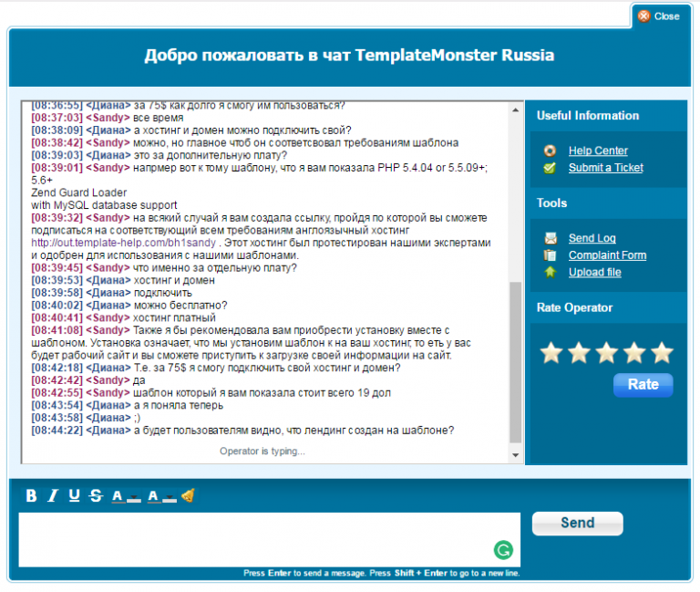This screenshot has width=700, height=592.
Task: Click the chat scrollbar down arrow
Action: click(516, 455)
